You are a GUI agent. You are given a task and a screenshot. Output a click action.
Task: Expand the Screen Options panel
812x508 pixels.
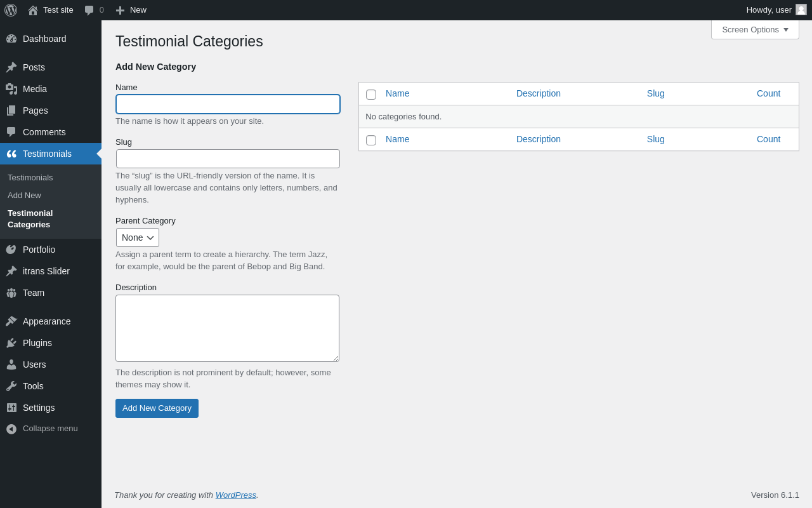click(755, 30)
